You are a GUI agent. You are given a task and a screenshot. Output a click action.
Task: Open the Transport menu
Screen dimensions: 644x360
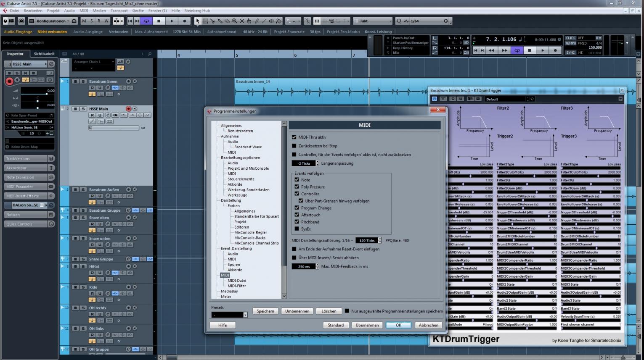pyautogui.click(x=119, y=11)
